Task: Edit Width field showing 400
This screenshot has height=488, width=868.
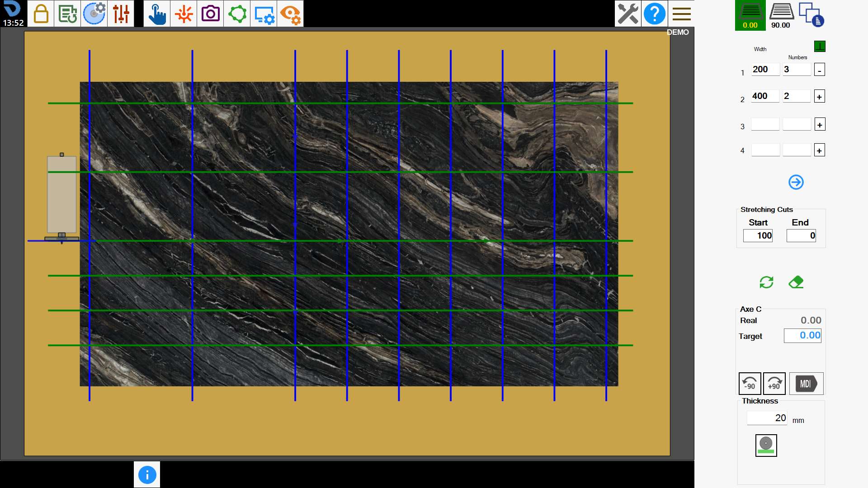Action: coord(765,96)
